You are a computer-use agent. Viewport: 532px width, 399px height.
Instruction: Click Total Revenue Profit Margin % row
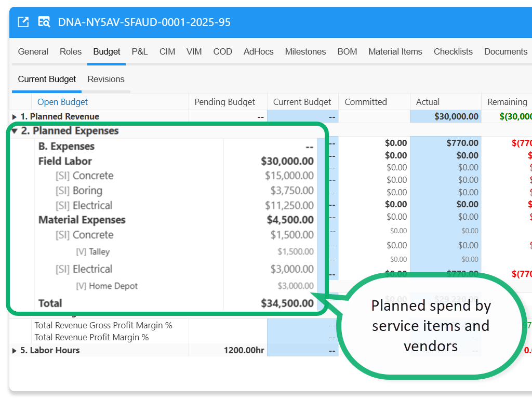coord(91,337)
